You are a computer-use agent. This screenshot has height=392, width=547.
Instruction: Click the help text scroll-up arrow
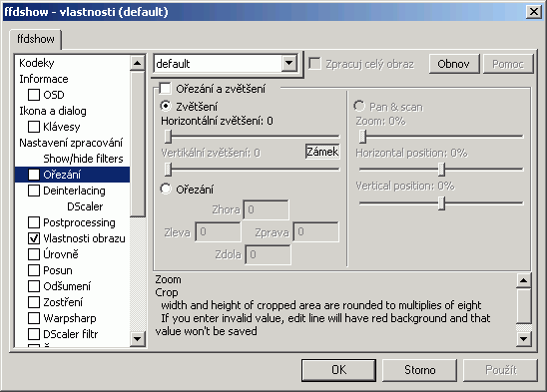pos(524,280)
